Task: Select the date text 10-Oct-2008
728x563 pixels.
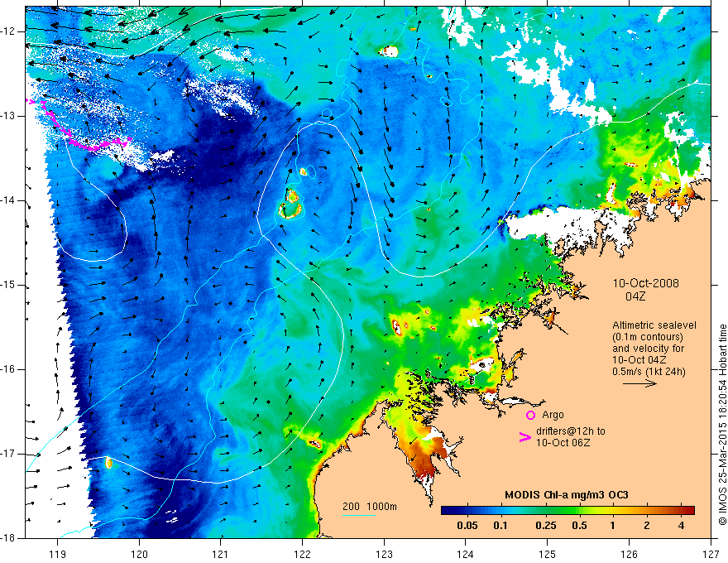Action: (x=646, y=283)
